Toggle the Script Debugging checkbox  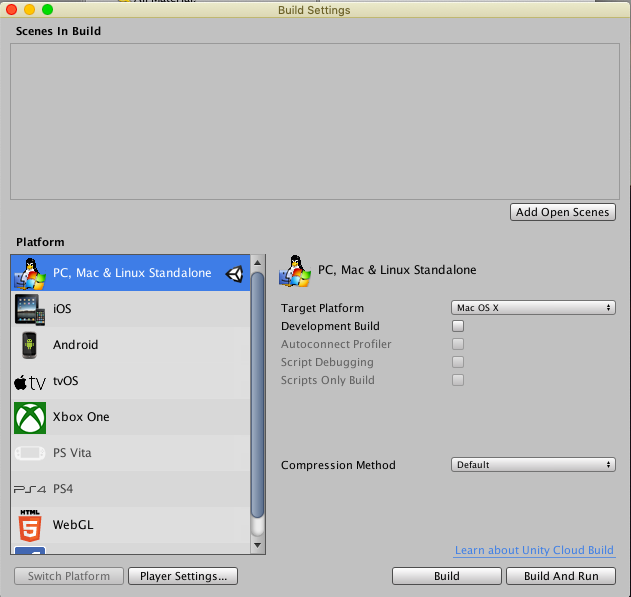[x=458, y=362]
